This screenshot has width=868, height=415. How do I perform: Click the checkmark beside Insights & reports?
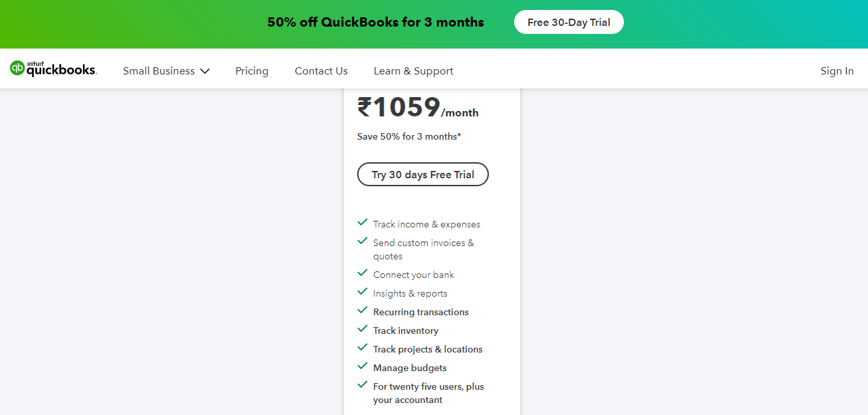tap(362, 291)
